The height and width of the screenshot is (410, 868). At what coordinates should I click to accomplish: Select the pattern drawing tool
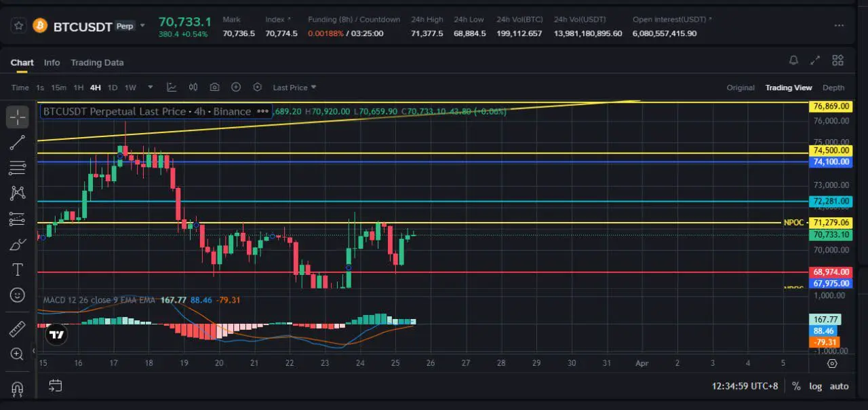pyautogui.click(x=18, y=193)
